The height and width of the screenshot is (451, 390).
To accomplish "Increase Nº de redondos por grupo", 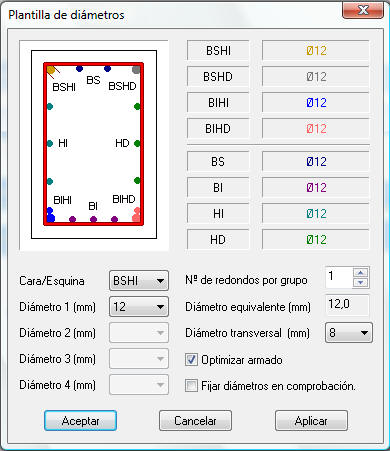I will pyautogui.click(x=360, y=272).
